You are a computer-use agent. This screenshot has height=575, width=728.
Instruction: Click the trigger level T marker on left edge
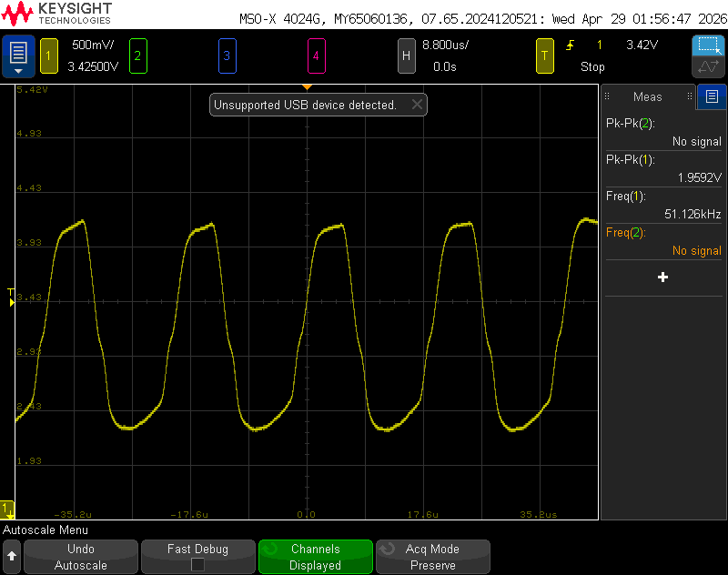[x=11, y=298]
